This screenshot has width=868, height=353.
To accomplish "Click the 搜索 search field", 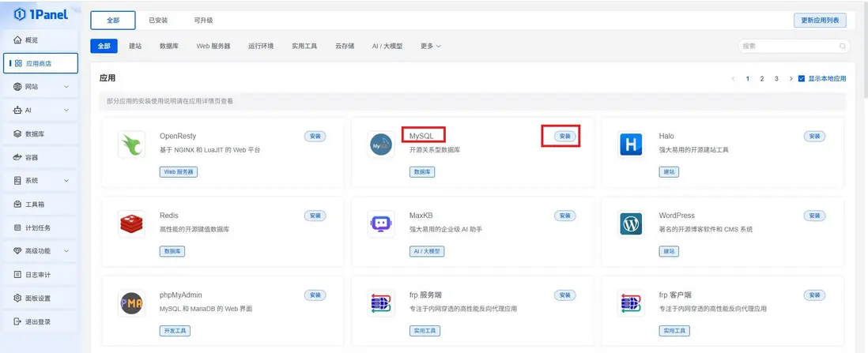I will click(794, 46).
